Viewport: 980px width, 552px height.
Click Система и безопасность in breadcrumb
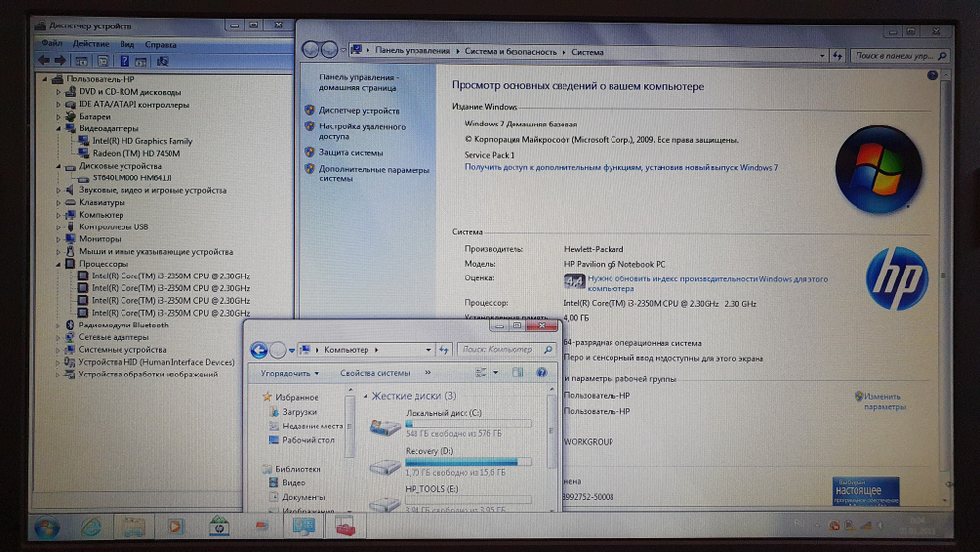[510, 52]
